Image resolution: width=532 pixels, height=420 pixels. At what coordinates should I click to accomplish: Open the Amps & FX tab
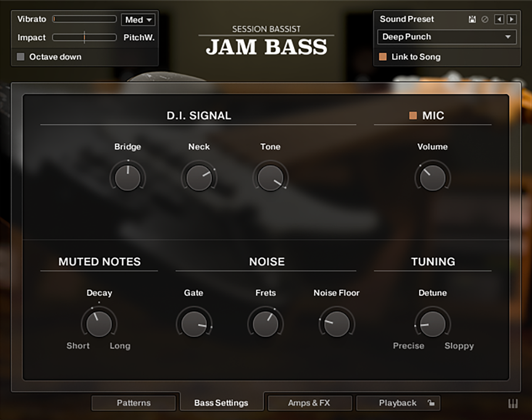coord(310,402)
